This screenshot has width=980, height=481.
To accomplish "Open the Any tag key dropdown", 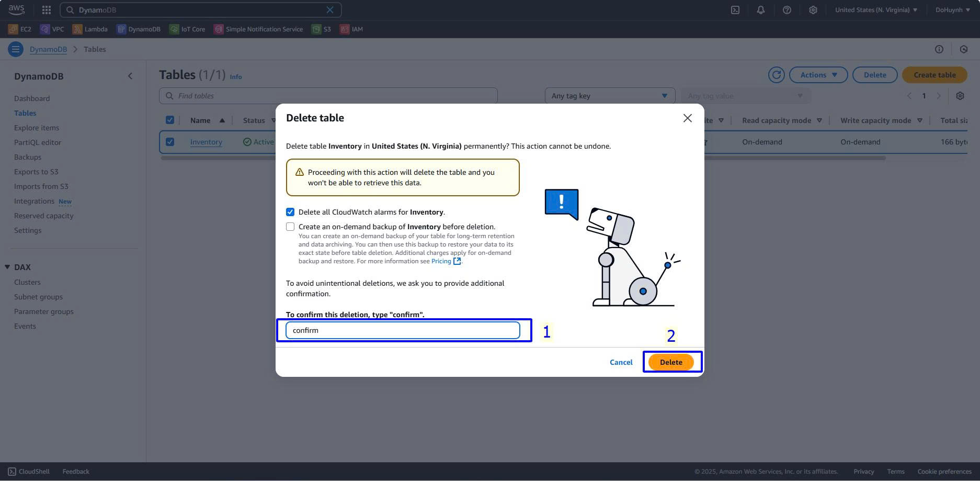I will pyautogui.click(x=609, y=96).
